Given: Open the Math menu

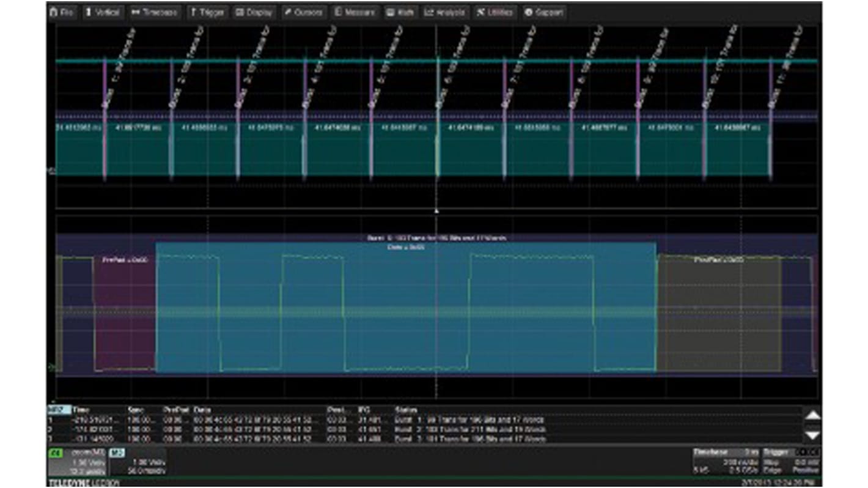Looking at the screenshot, I should [x=400, y=12].
